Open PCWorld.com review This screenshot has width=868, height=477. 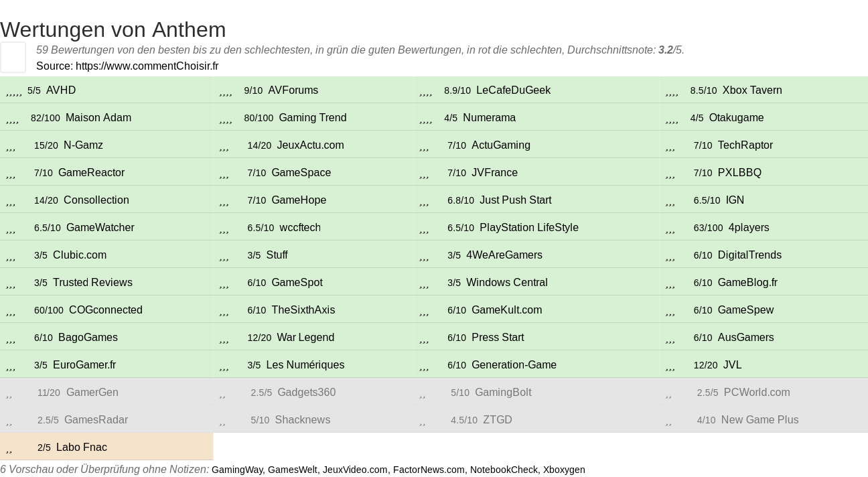tap(757, 393)
